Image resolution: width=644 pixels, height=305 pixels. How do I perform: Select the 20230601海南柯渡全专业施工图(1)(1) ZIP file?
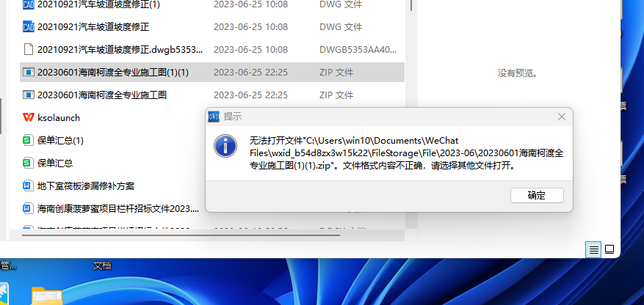click(212, 73)
